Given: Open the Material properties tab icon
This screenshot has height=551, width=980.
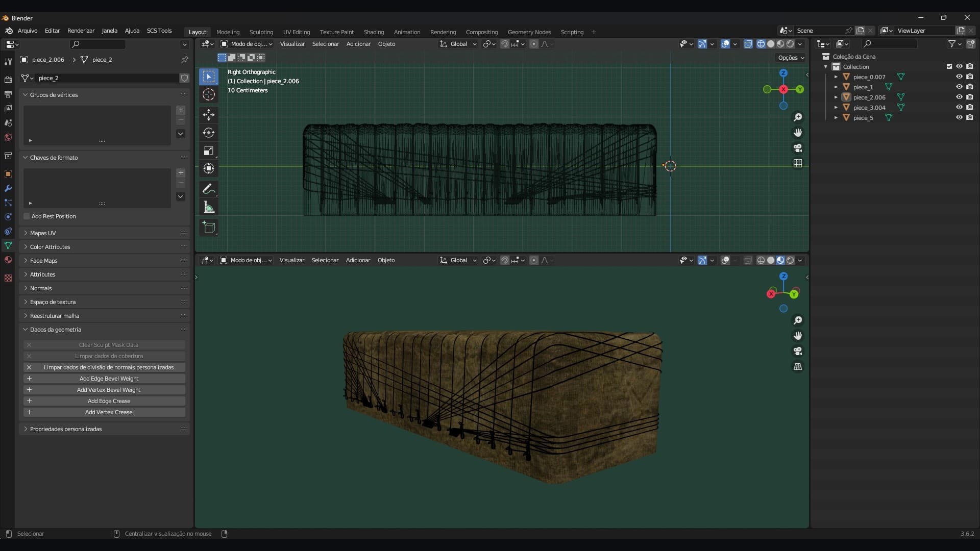Looking at the screenshot, I should [8, 260].
